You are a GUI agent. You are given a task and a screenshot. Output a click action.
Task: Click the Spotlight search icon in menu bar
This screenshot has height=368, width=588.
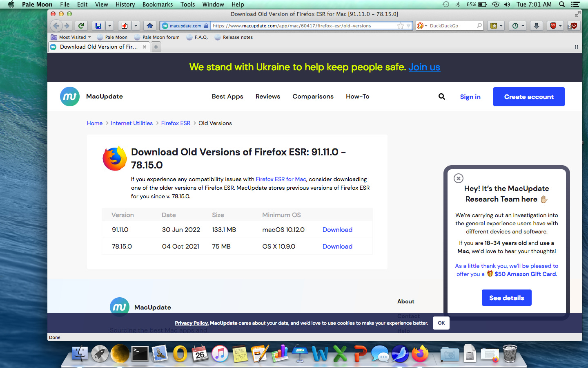click(x=562, y=4)
